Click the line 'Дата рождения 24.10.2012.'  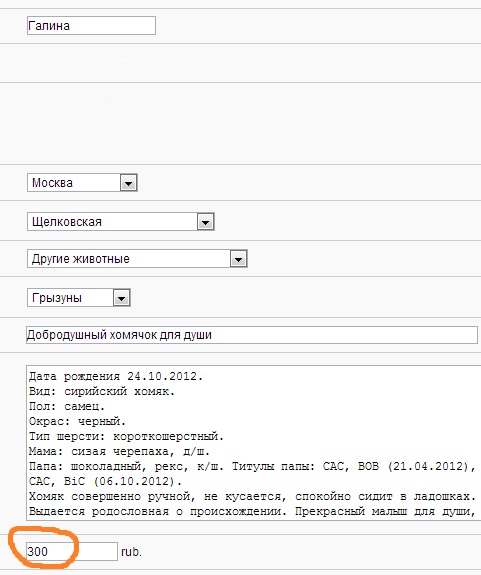coord(115,377)
